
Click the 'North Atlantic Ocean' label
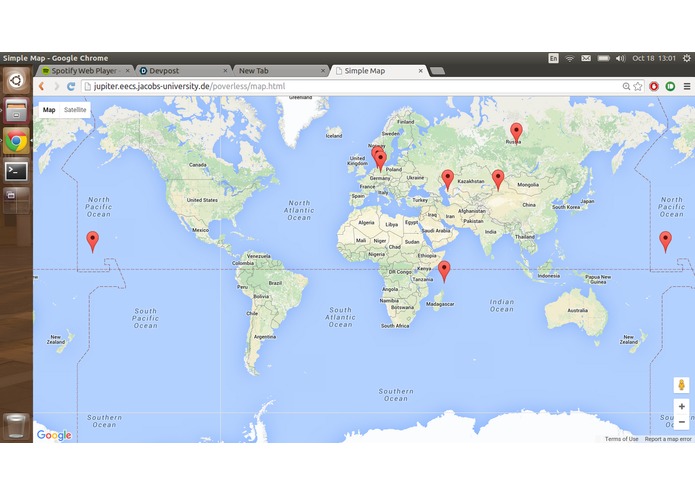click(x=299, y=210)
